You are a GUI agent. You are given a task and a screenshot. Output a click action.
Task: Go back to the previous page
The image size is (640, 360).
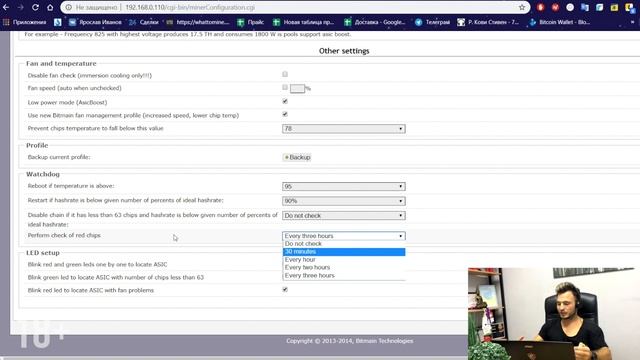pyautogui.click(x=6, y=7)
